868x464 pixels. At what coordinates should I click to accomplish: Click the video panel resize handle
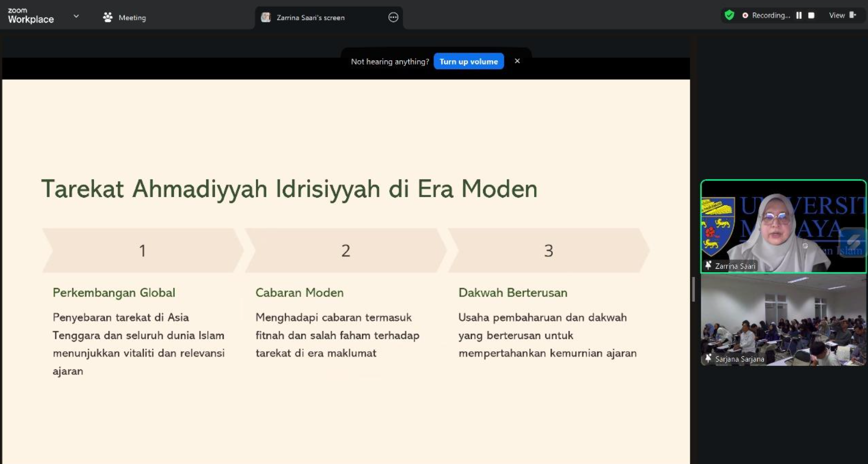tap(694, 289)
